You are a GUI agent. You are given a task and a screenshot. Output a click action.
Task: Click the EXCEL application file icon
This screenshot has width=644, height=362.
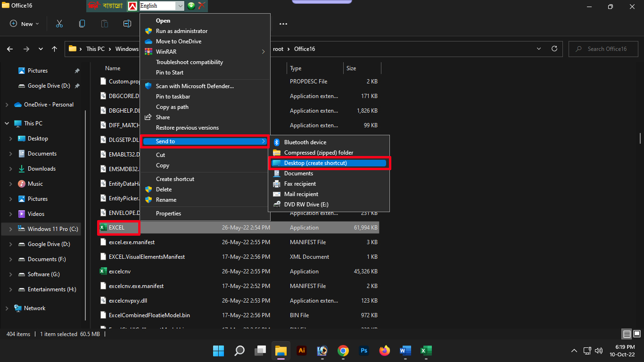coord(103,228)
